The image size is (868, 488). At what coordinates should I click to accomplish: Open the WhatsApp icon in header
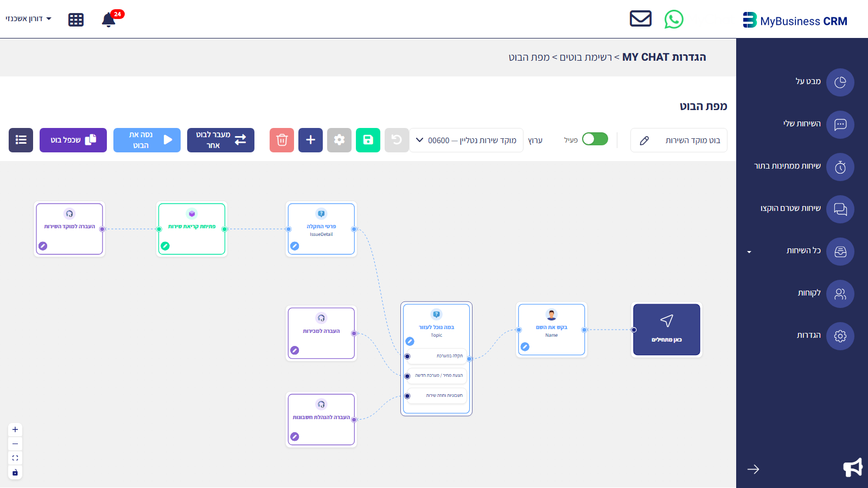pos(674,20)
